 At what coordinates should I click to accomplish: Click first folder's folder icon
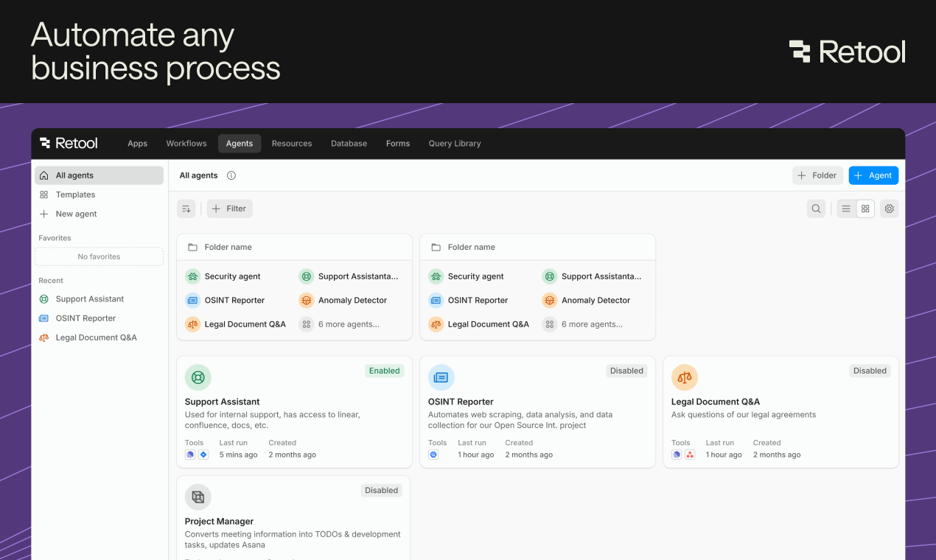click(193, 247)
